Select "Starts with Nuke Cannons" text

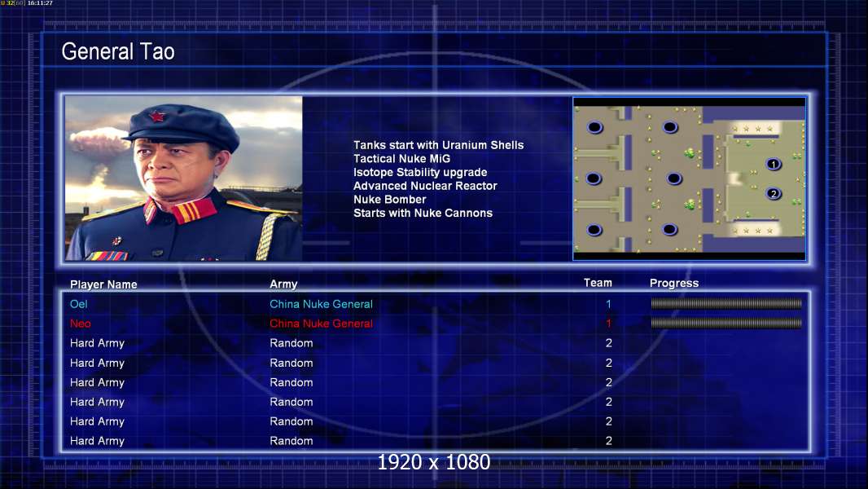pyautogui.click(x=423, y=214)
